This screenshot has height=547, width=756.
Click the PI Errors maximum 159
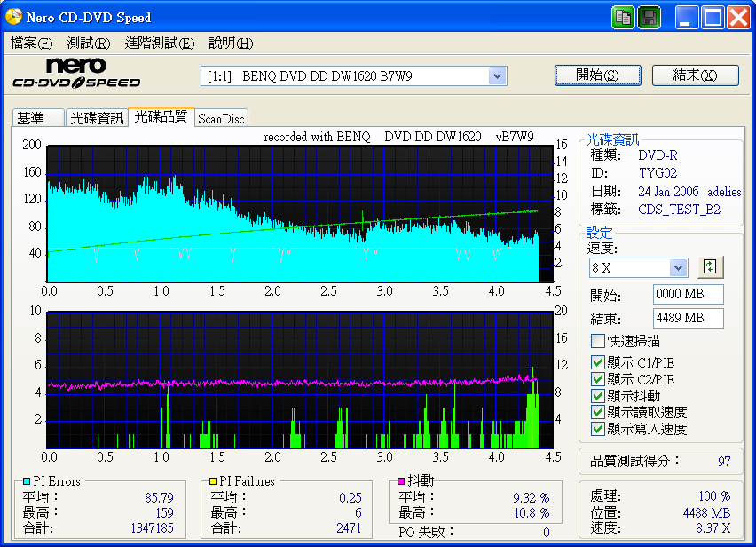pos(164,512)
